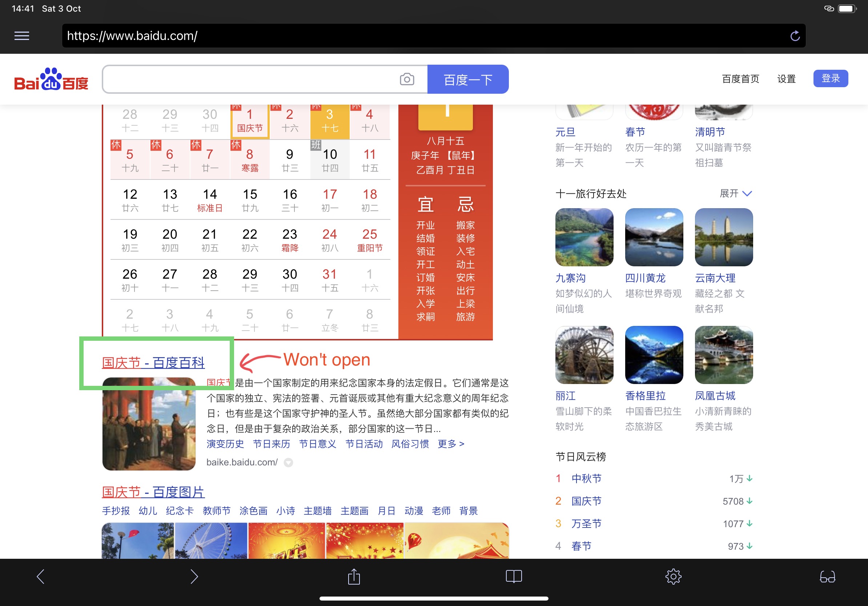This screenshot has height=606, width=868.
Task: Open the 国庆节 - 百度百科 result
Action: click(153, 363)
